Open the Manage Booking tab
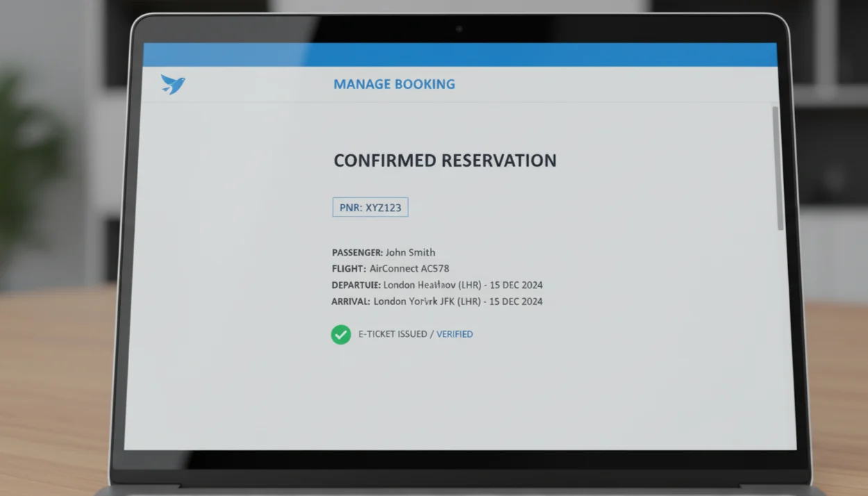This screenshot has width=868, height=496. point(394,84)
